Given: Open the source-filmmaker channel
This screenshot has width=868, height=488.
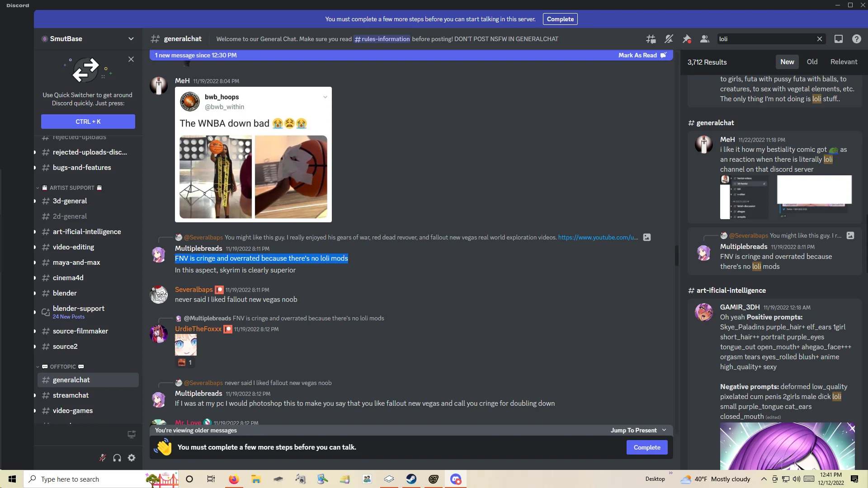Looking at the screenshot, I should click(88, 331).
